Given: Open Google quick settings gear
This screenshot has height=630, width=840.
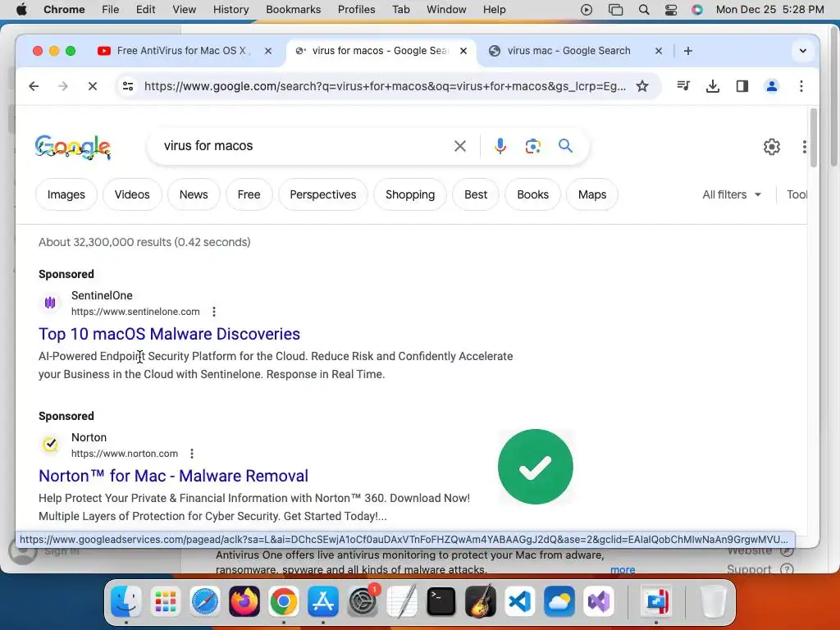Looking at the screenshot, I should 771,147.
